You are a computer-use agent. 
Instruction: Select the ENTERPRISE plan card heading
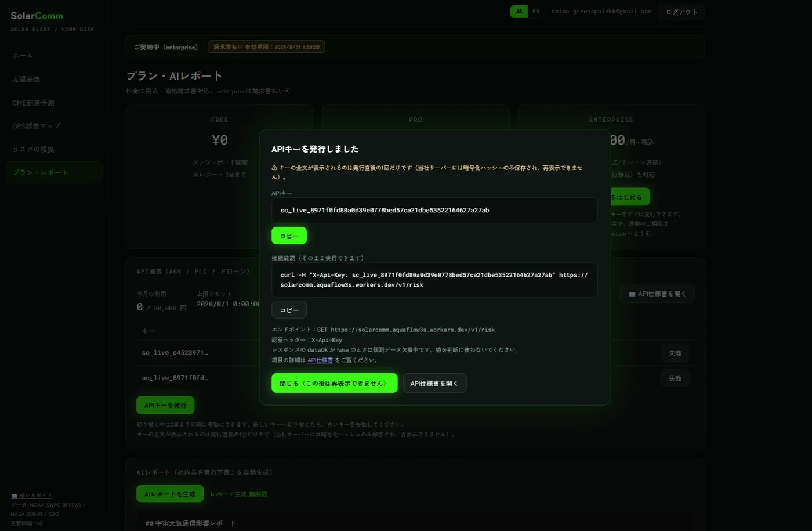tap(611, 120)
